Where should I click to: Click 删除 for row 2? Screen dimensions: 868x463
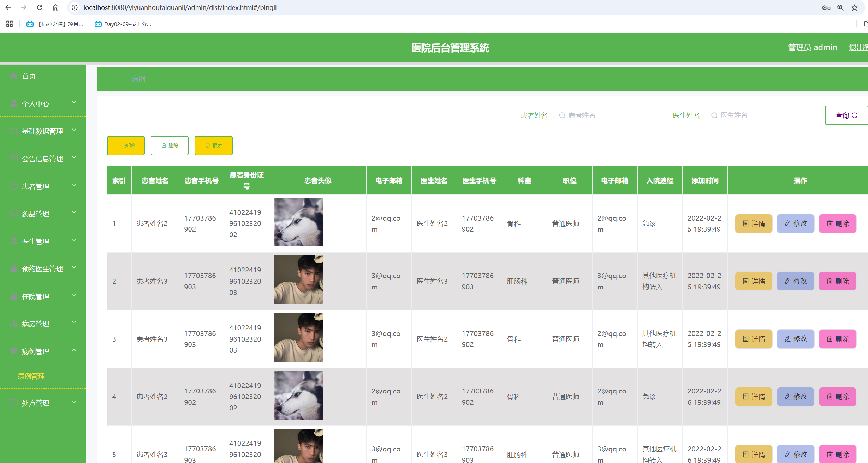[837, 281]
